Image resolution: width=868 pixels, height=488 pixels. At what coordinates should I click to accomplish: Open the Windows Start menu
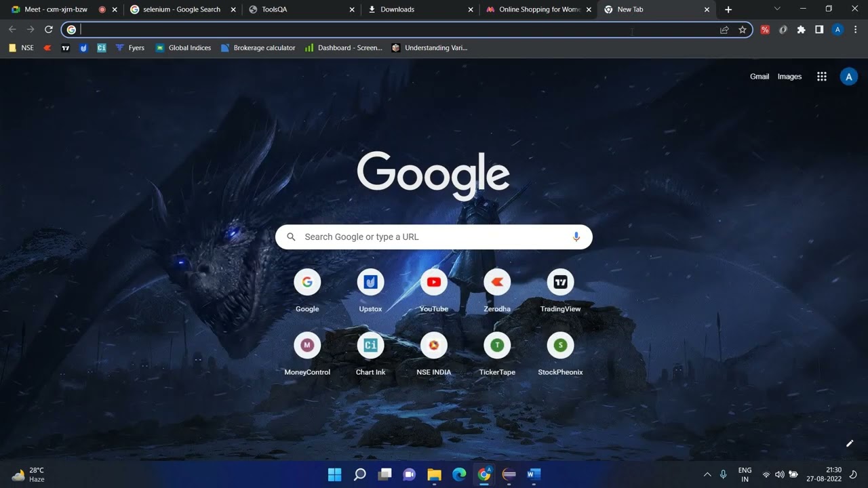tap(335, 474)
